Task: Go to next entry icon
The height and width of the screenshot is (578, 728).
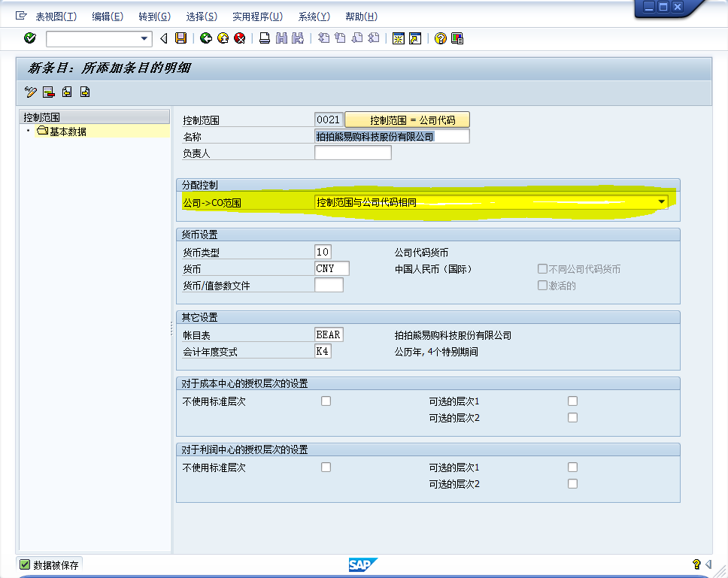Action: pos(85,92)
